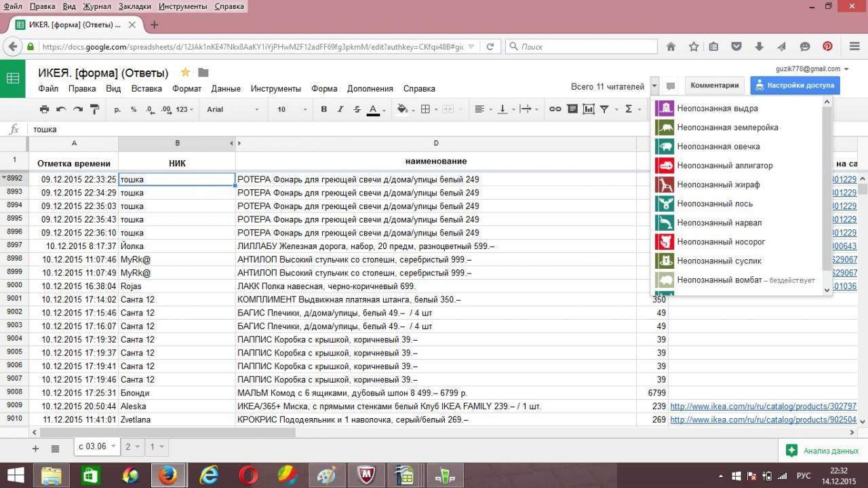Insert a comment from the toolbar
Screen dimensions: 868x488
[x=572, y=109]
